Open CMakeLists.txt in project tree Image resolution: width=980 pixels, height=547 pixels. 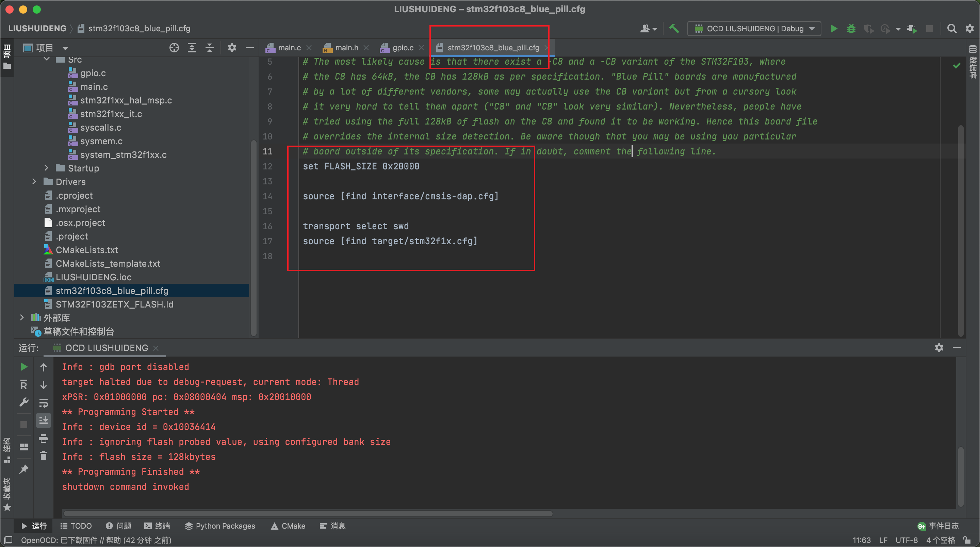point(87,250)
